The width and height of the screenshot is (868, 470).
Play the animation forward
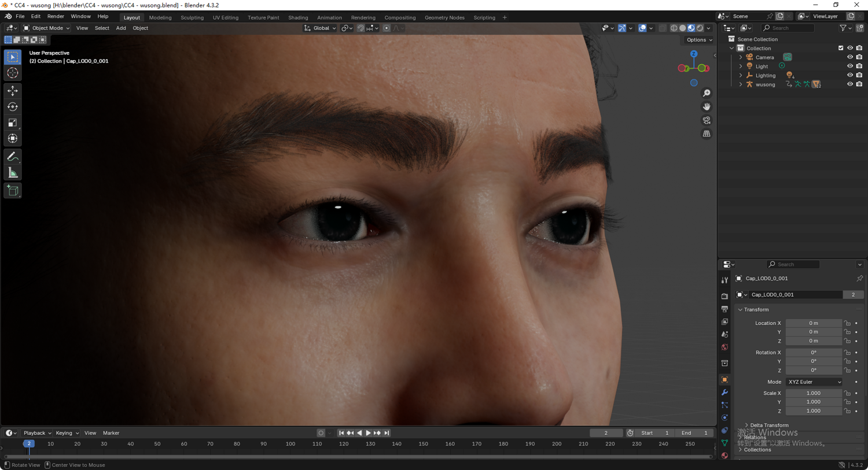click(x=368, y=433)
